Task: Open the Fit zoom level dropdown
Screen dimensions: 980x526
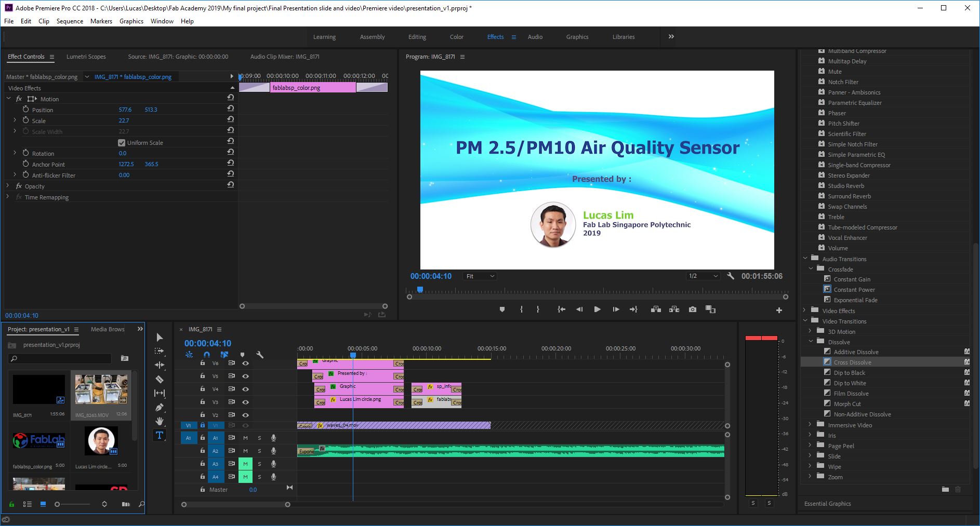Action: click(x=480, y=276)
